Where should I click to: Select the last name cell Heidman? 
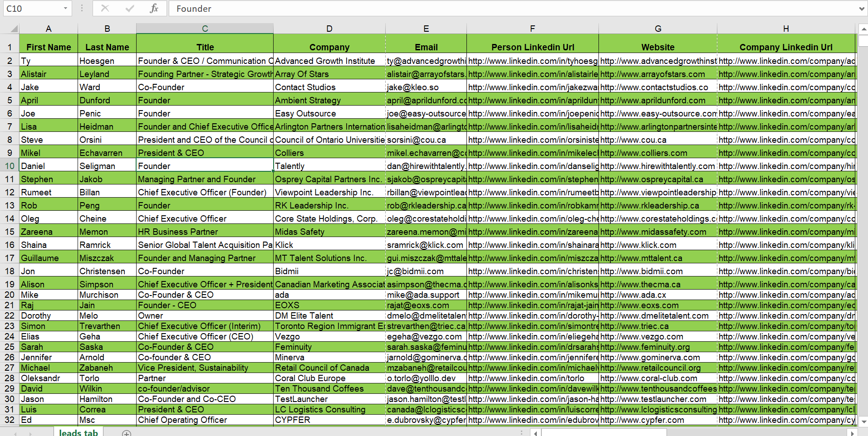click(107, 126)
